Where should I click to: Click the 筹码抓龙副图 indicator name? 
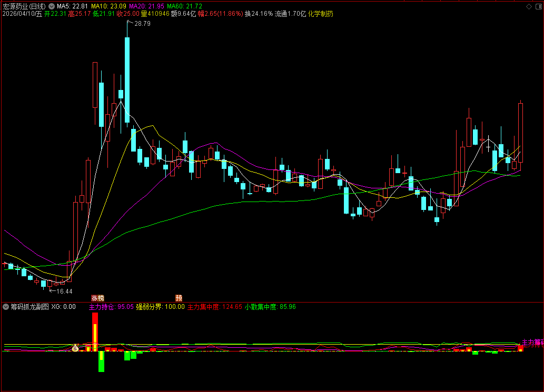click(30, 307)
